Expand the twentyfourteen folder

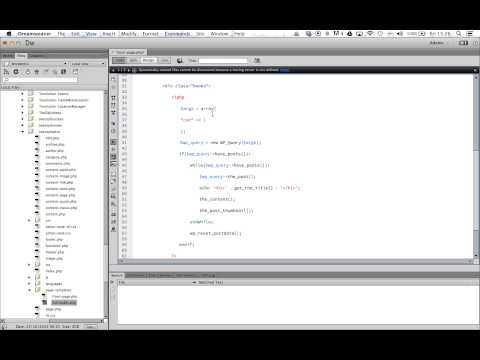coord(23,119)
